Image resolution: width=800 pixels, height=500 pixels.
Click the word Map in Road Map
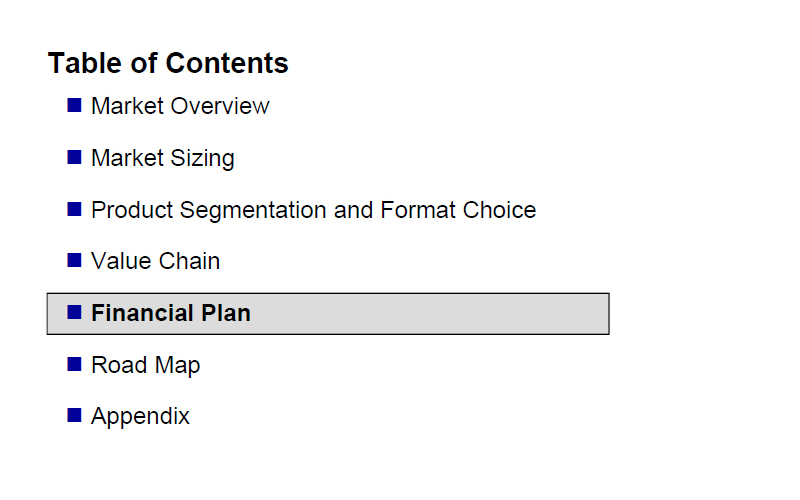[177, 365]
